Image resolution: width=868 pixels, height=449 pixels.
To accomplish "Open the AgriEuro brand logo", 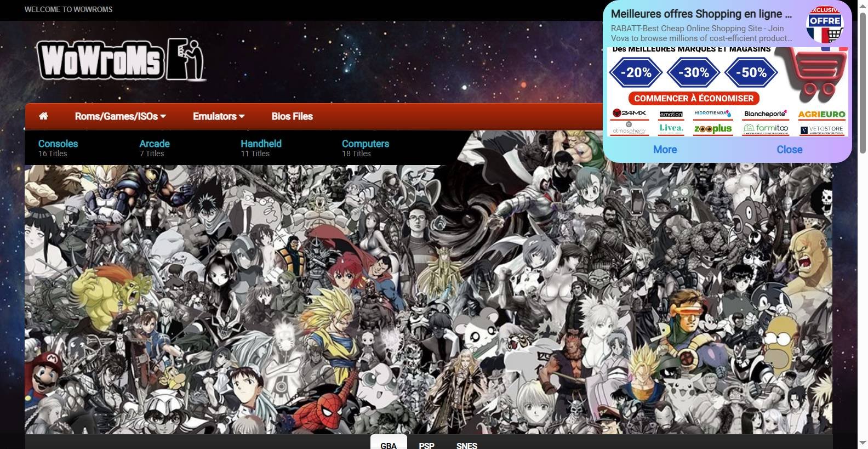I will point(821,114).
